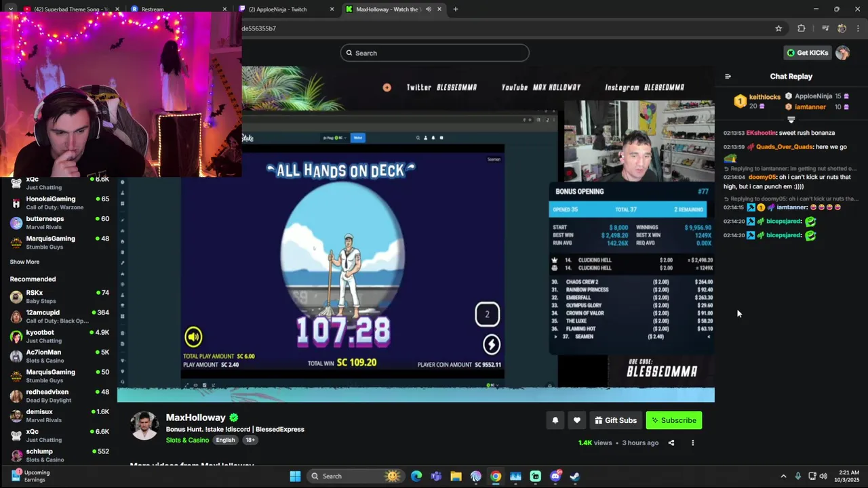Click the rank 1 badge beside keithlocks
The width and height of the screenshot is (868, 488).
(740, 102)
